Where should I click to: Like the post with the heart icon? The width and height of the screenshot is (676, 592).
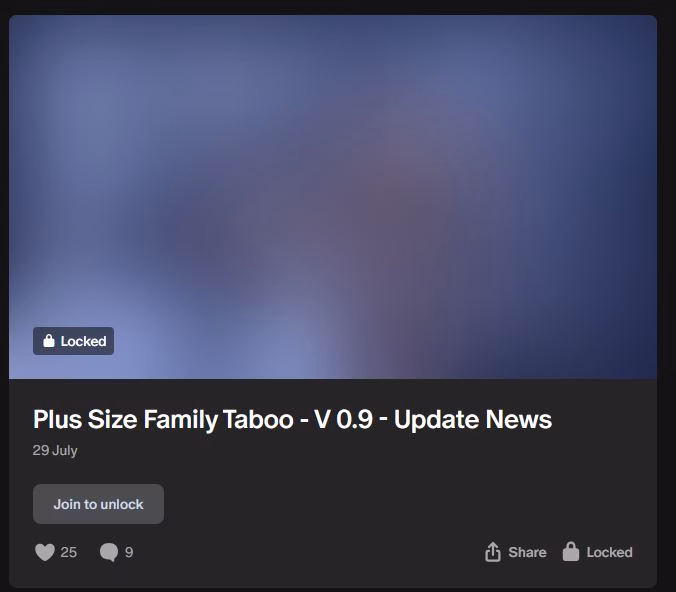45,552
